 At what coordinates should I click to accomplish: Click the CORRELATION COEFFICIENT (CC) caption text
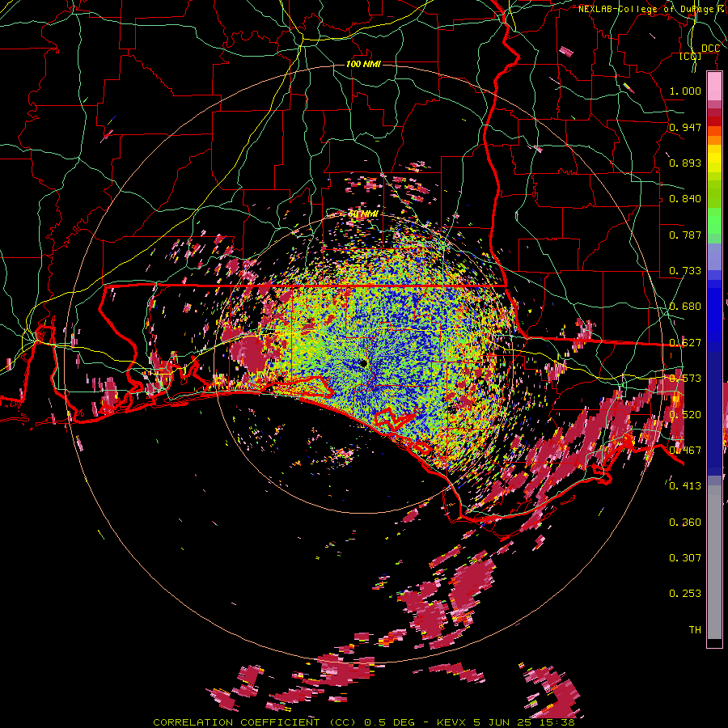click(255, 722)
